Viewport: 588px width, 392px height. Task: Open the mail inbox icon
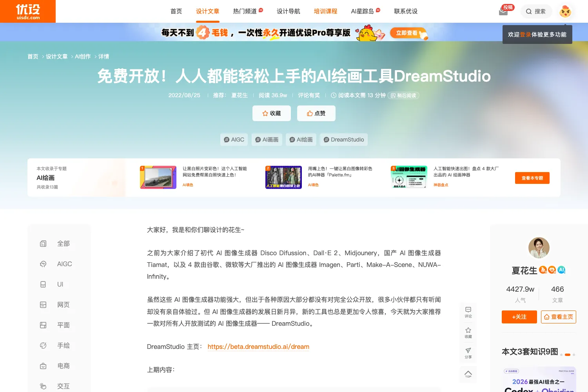[x=503, y=12]
